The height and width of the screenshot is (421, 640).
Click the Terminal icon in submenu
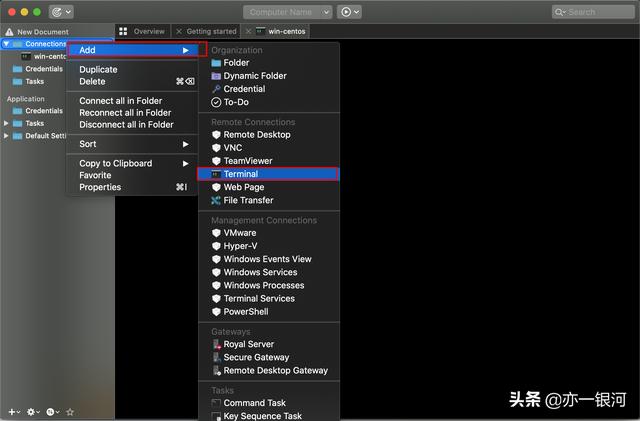tap(216, 174)
